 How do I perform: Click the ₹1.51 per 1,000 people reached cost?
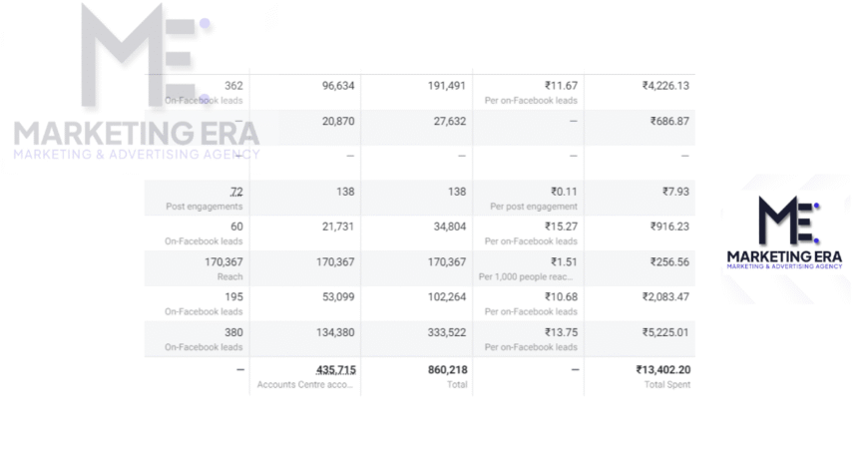pyautogui.click(x=564, y=262)
